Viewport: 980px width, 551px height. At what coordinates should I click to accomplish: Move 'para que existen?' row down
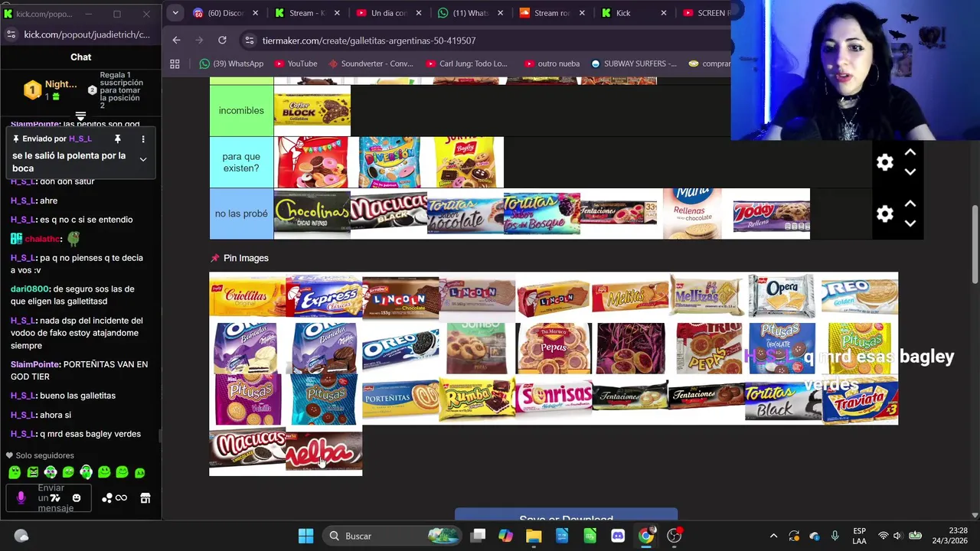pyautogui.click(x=910, y=172)
